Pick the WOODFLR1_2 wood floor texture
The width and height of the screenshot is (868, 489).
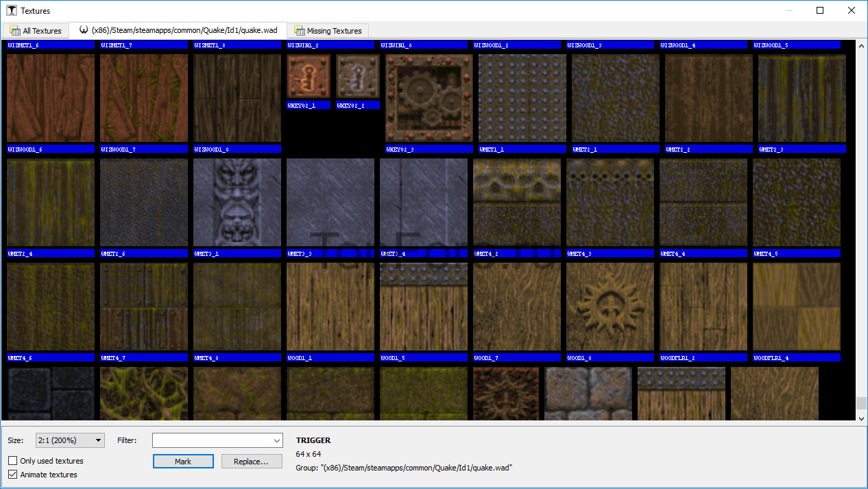coord(703,307)
